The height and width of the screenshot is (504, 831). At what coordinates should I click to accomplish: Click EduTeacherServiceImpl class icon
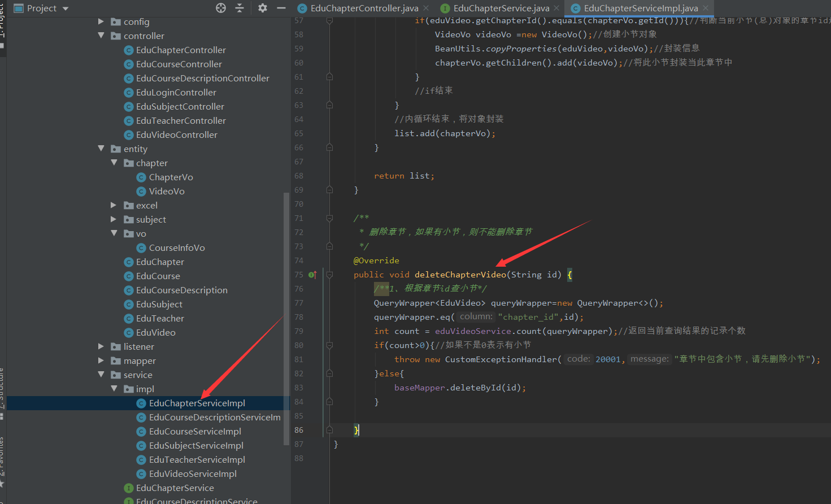(x=141, y=460)
